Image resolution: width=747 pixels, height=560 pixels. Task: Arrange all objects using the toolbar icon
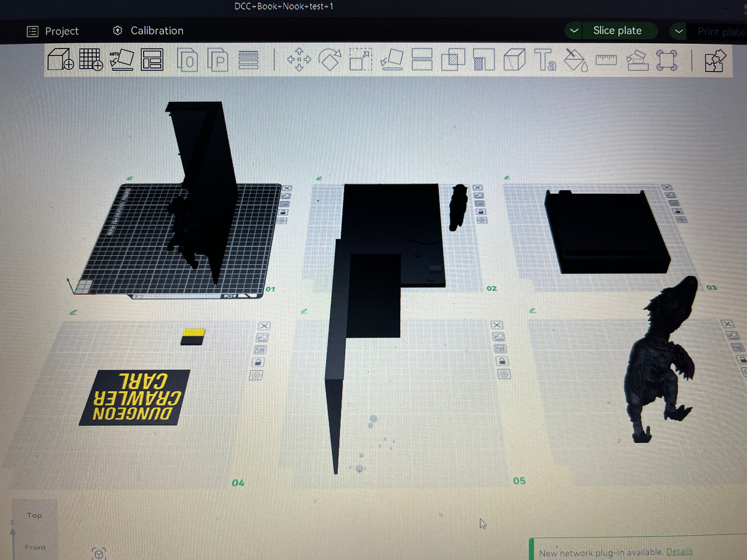tap(152, 60)
